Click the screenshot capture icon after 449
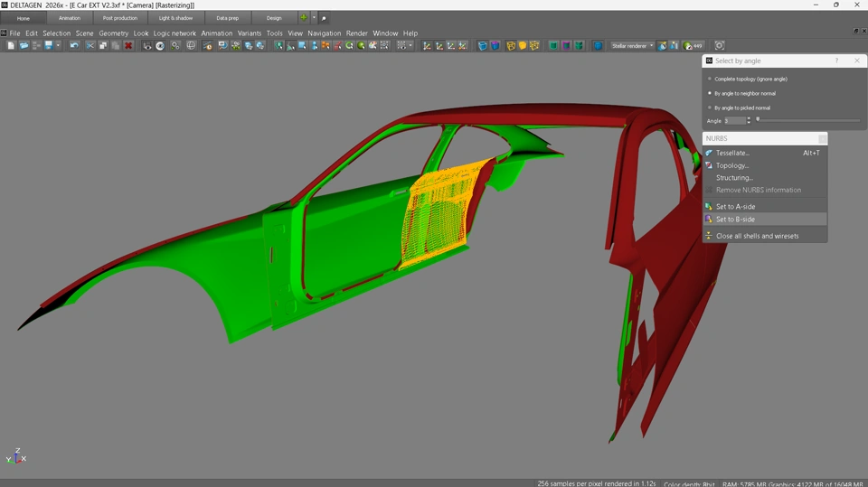 [x=719, y=46]
